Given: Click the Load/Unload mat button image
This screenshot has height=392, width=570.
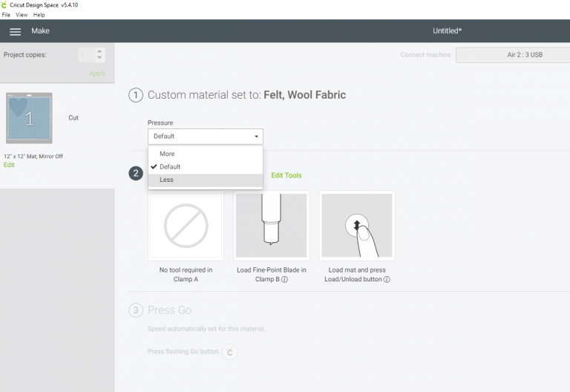Looking at the screenshot, I should (357, 226).
